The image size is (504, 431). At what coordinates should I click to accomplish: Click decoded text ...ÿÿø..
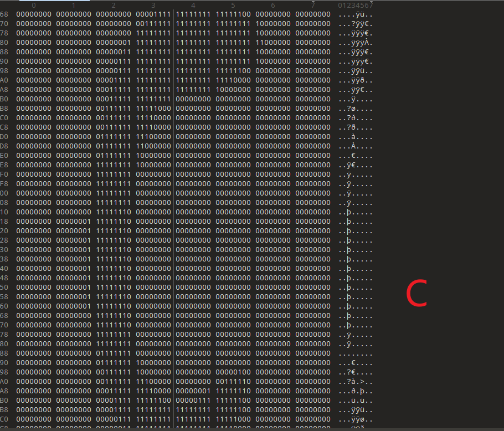tap(356, 419)
